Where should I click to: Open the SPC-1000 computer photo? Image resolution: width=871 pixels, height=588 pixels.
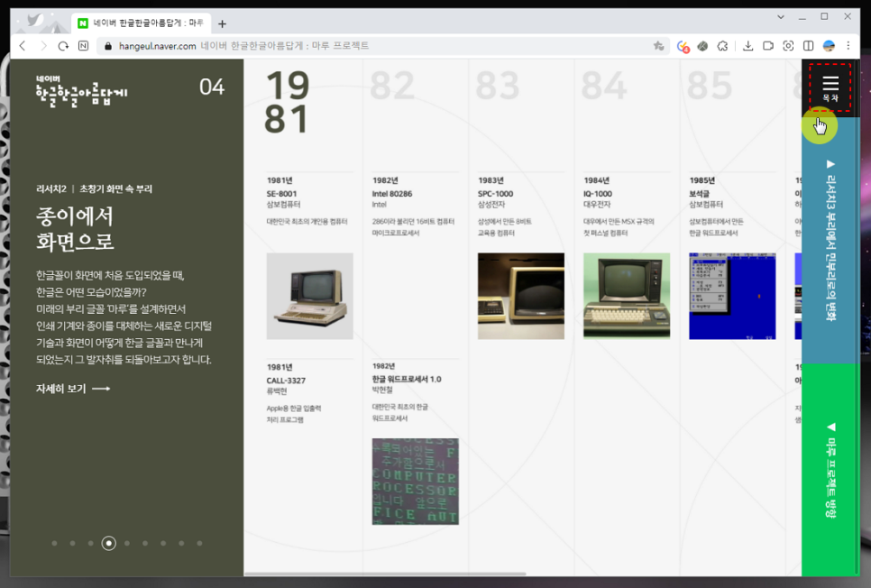[x=521, y=296]
